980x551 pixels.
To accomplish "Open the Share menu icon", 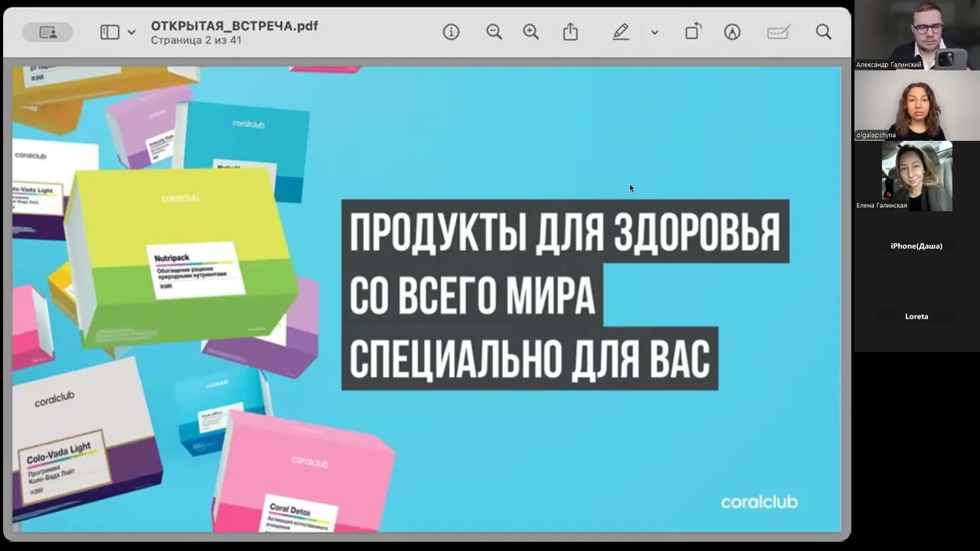I will click(x=570, y=32).
